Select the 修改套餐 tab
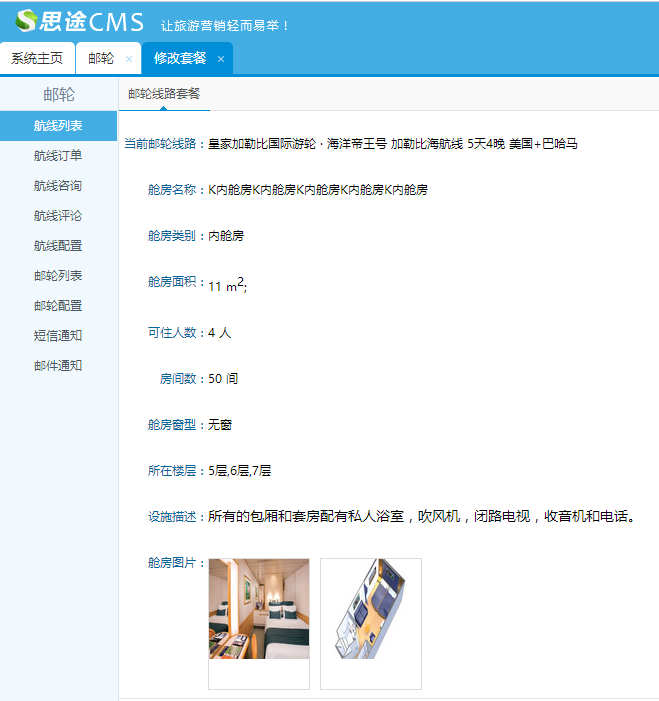The height and width of the screenshot is (701, 659). tap(180, 59)
